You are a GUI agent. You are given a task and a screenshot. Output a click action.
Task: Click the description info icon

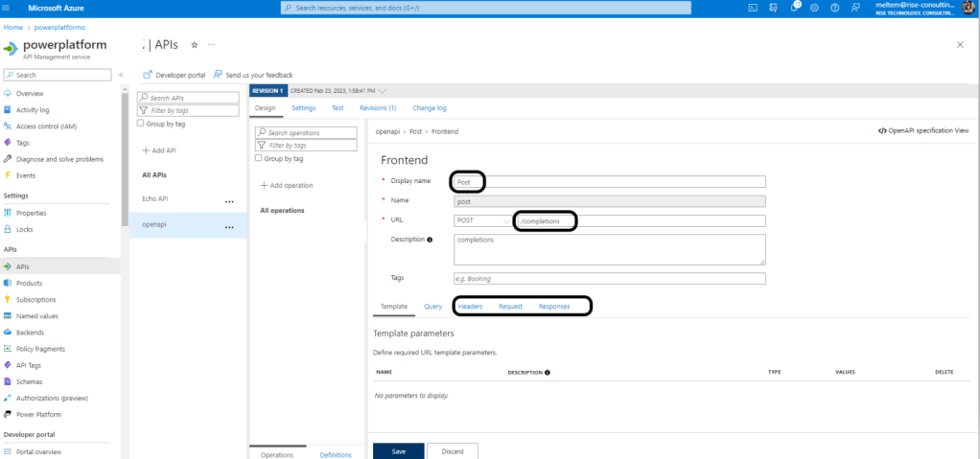tap(430, 240)
